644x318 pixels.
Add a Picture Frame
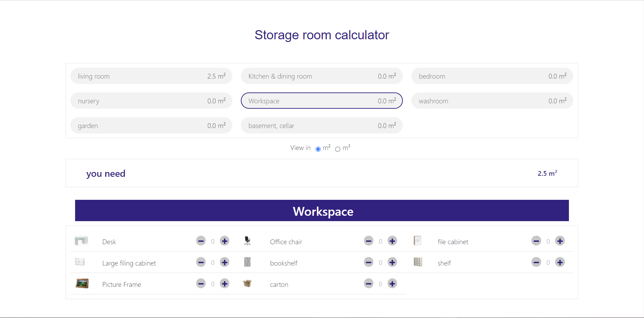(x=225, y=284)
